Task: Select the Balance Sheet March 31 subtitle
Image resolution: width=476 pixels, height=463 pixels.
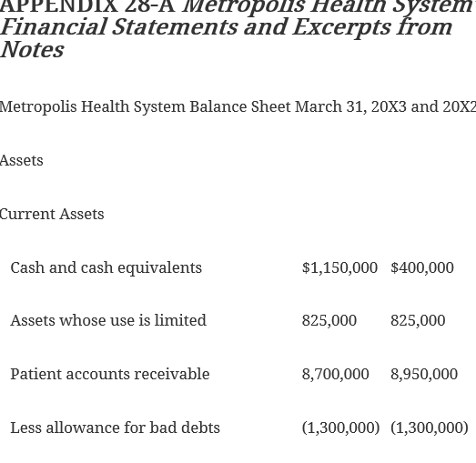Action: (238, 106)
